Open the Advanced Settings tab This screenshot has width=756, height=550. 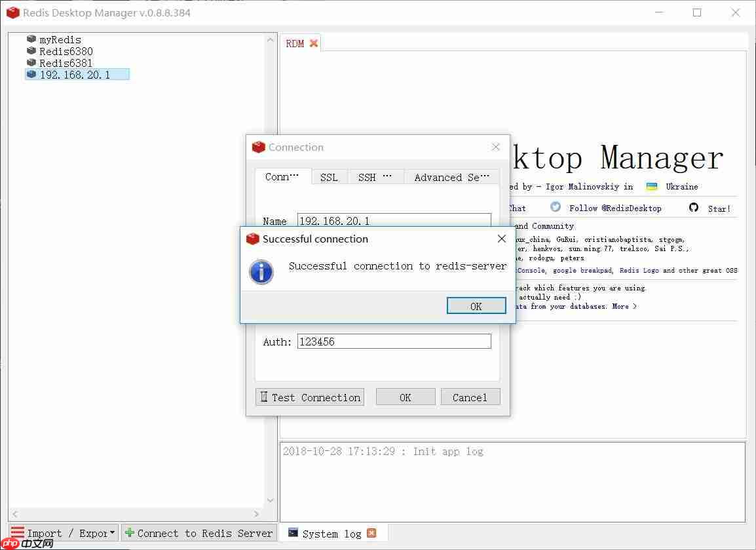coord(452,178)
